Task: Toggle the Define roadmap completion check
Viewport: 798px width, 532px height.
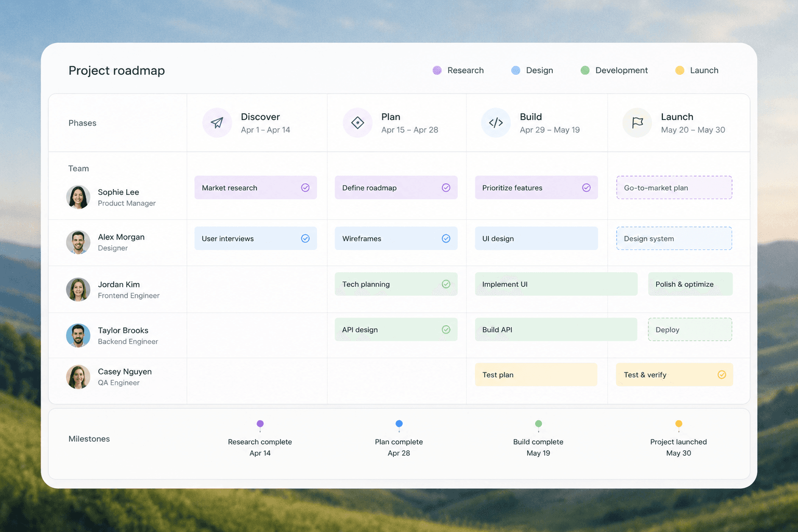Action: (x=446, y=188)
